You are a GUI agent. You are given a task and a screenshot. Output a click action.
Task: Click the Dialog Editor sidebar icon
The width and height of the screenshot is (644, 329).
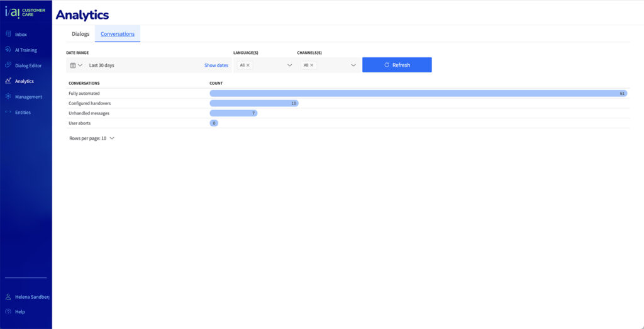pyautogui.click(x=8, y=65)
